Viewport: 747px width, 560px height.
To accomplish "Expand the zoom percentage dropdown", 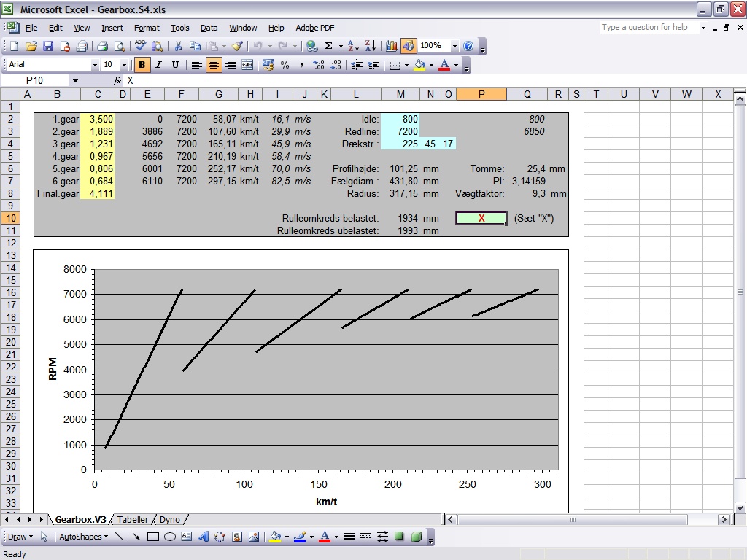I will [454, 46].
